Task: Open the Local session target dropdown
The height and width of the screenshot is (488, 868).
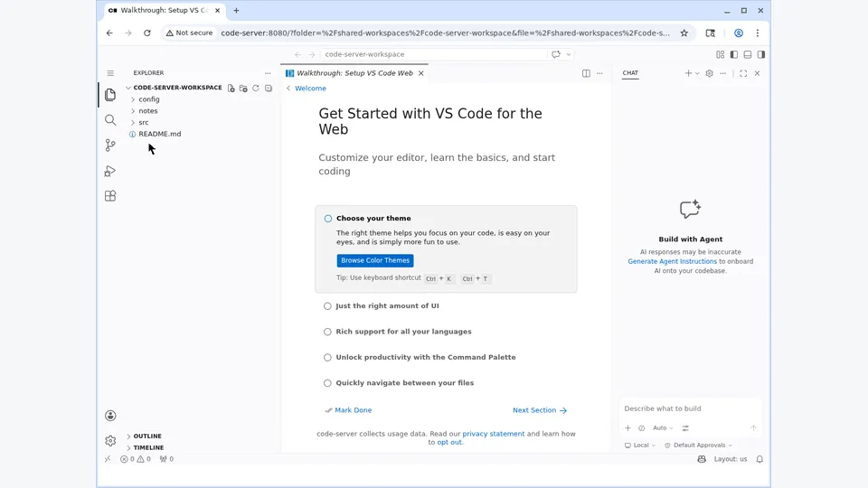Action: (640, 445)
